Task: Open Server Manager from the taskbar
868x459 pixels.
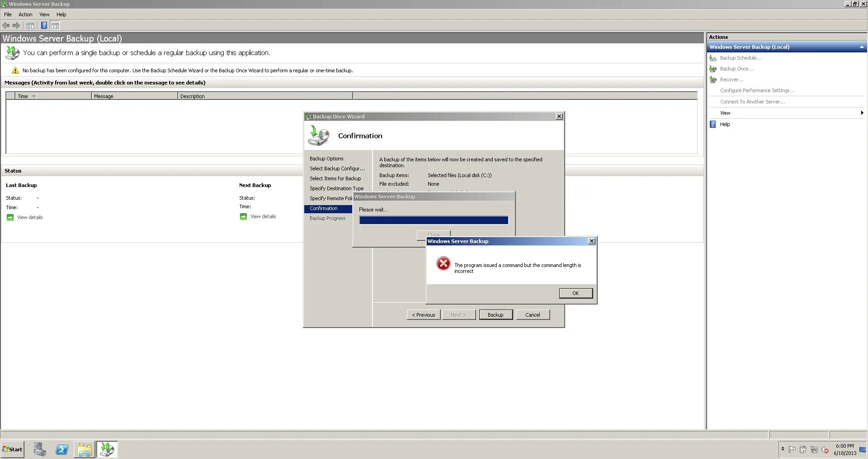Action: coord(40,450)
